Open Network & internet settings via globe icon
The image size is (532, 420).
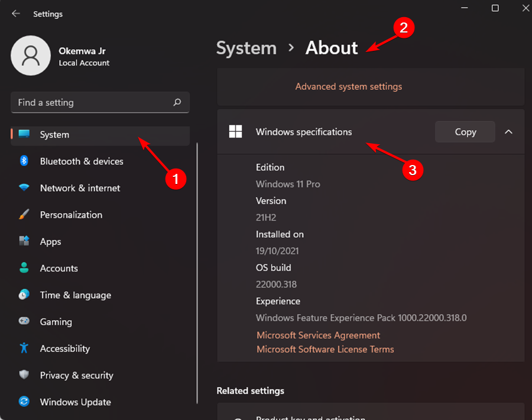(24, 188)
